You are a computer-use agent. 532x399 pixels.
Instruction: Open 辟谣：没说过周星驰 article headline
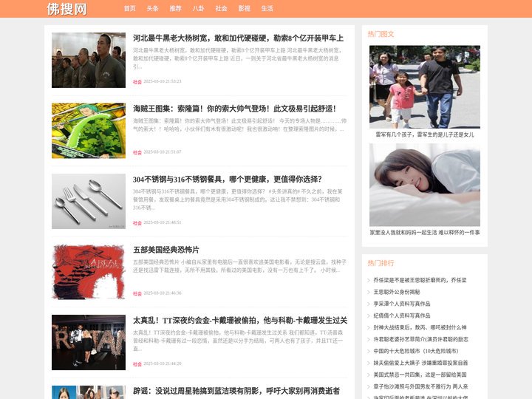pos(236,391)
